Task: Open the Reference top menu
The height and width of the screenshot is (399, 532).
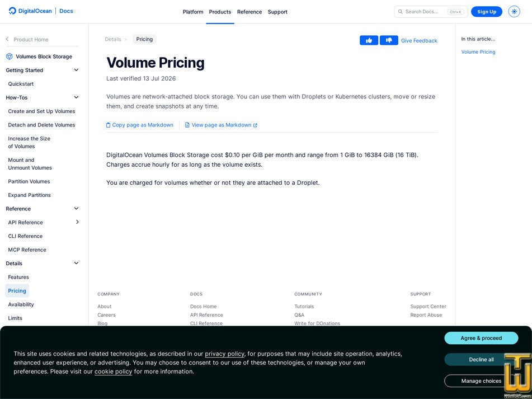Action: 249,12
